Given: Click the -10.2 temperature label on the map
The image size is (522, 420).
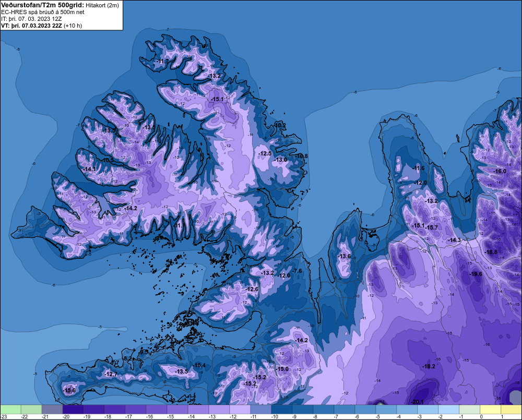Looking at the screenshot, I should tap(280, 125).
